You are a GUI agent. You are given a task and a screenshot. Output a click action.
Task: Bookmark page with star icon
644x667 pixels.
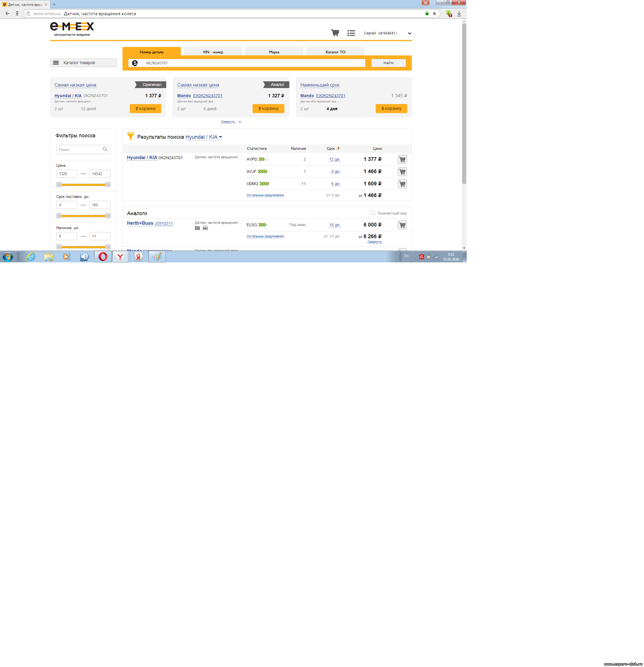click(x=434, y=14)
